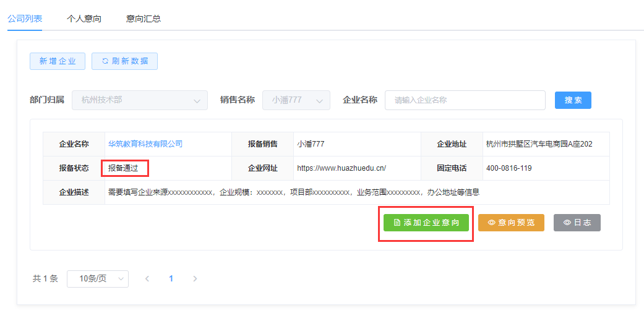Open the 10条/页 page size selector
The width and height of the screenshot is (644, 313).
click(98, 279)
